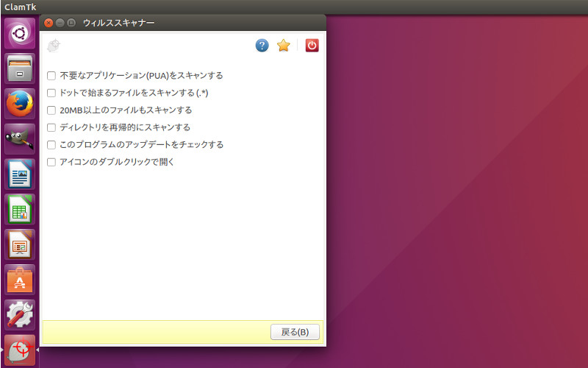The height and width of the screenshot is (368, 588).
Task: Launch Firefox from the dock
Action: (20, 104)
